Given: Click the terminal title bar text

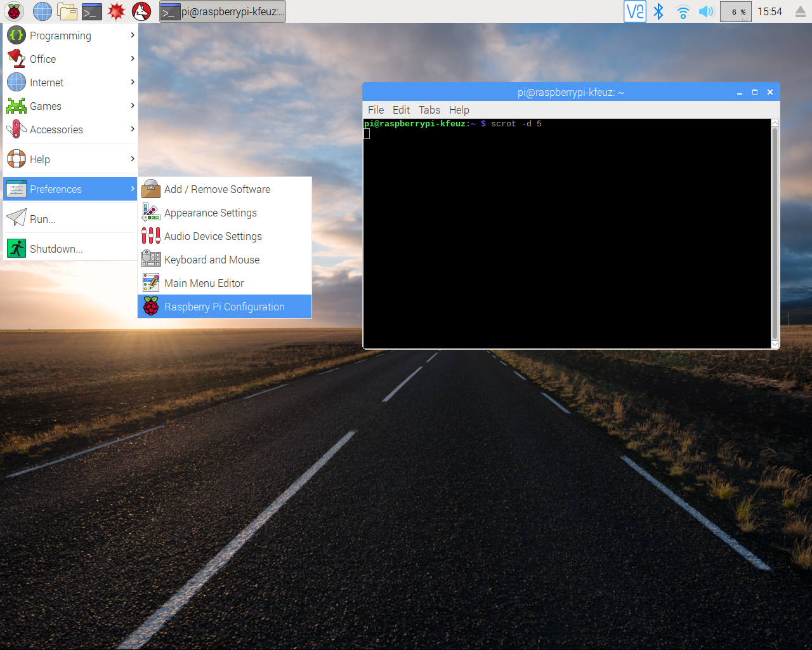Looking at the screenshot, I should [571, 93].
